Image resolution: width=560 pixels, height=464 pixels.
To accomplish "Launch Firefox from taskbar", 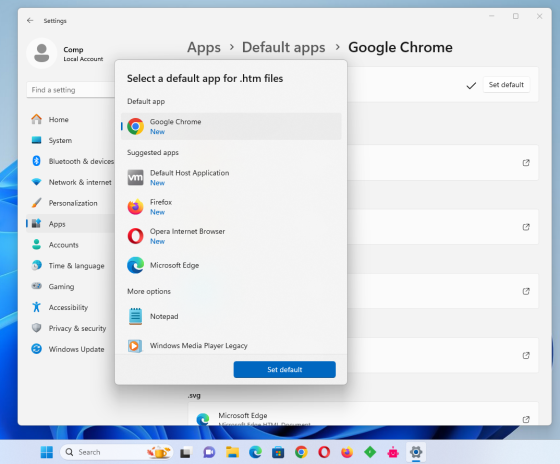I will [347, 452].
